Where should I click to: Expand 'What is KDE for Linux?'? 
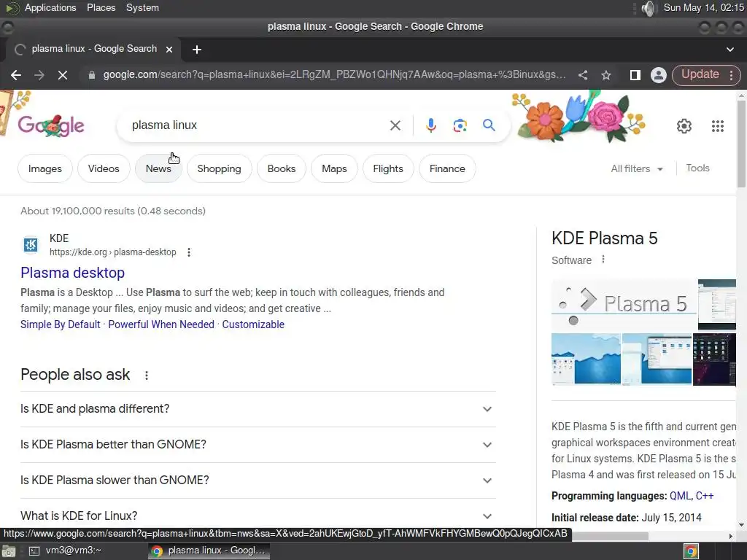click(x=258, y=516)
